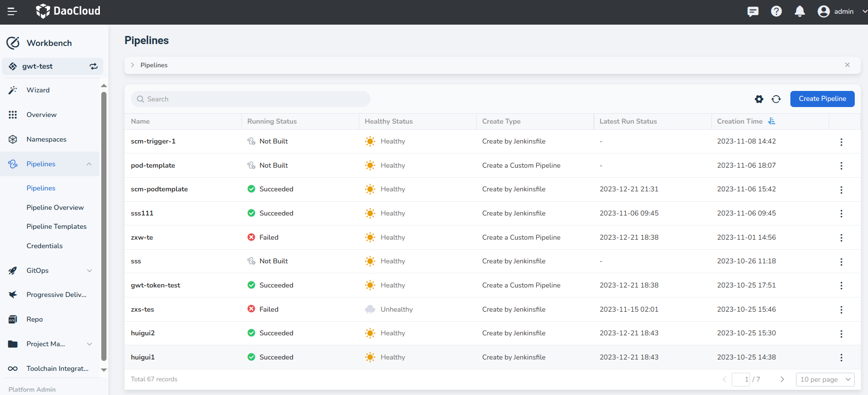
Task: Click the Create Pipeline button
Action: pos(822,99)
